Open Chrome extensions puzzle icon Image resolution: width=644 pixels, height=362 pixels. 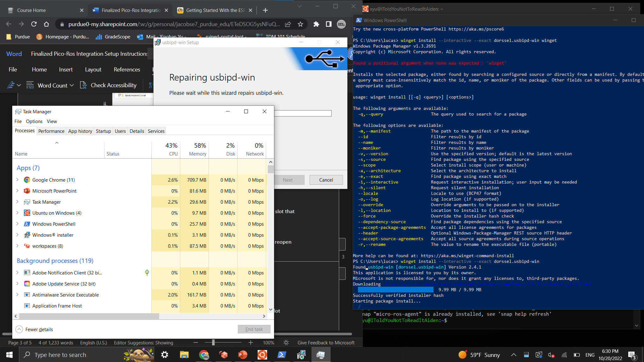[316, 24]
